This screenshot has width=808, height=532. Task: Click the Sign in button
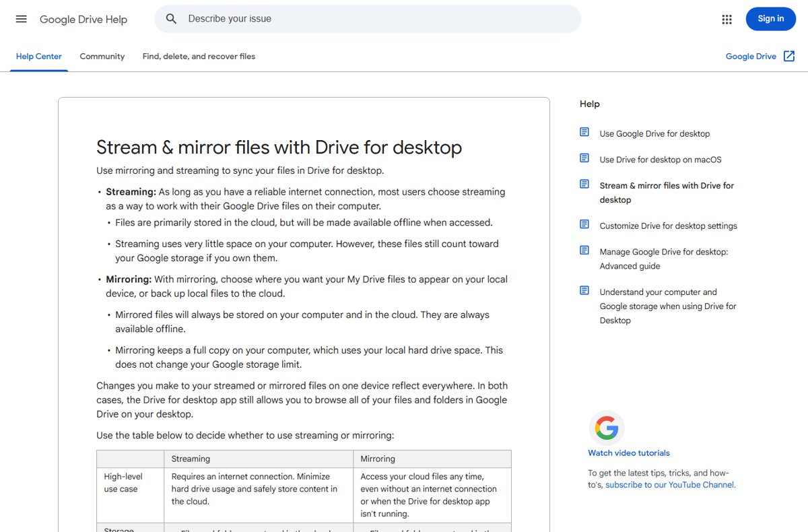[x=771, y=19]
